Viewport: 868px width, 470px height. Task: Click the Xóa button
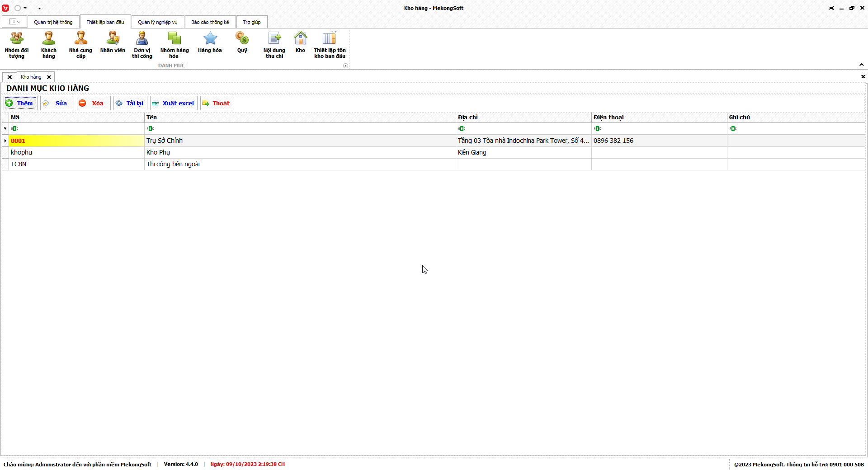pos(94,103)
